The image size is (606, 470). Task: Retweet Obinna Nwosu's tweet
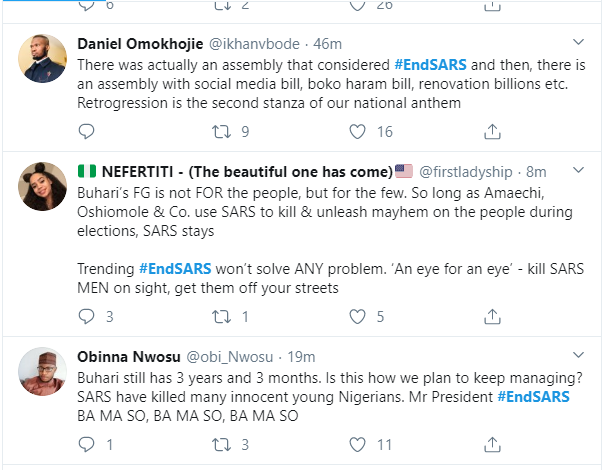[x=221, y=443]
